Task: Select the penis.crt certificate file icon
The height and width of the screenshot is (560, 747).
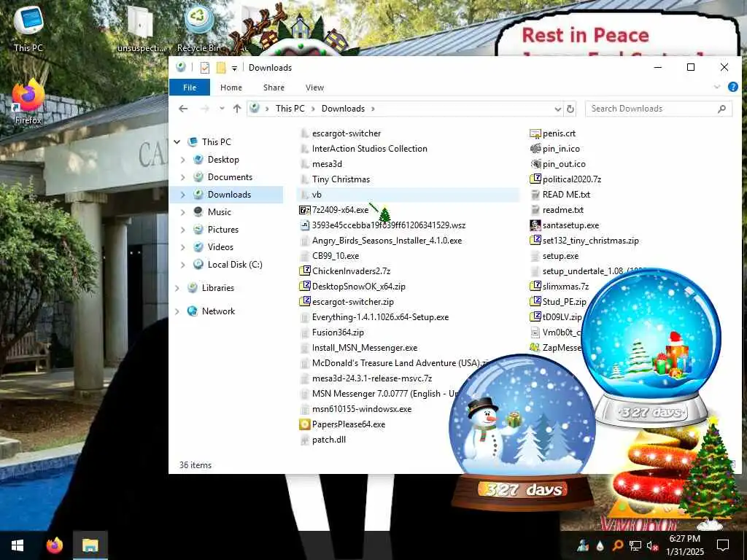Action: pyautogui.click(x=535, y=134)
